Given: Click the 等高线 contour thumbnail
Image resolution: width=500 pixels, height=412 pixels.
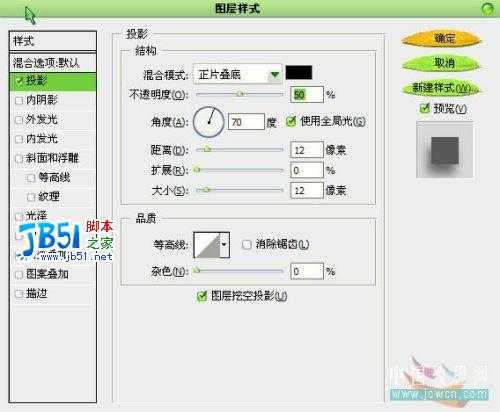Looking at the screenshot, I should (x=207, y=245).
